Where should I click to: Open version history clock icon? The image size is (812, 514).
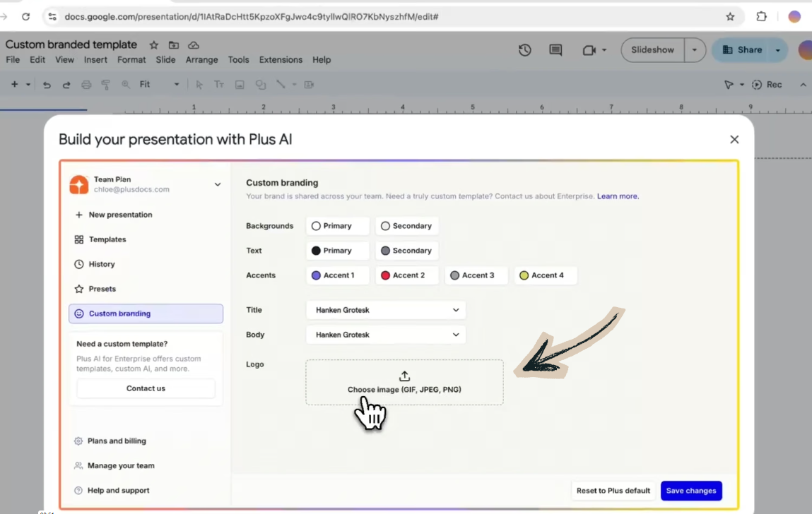pyautogui.click(x=524, y=49)
